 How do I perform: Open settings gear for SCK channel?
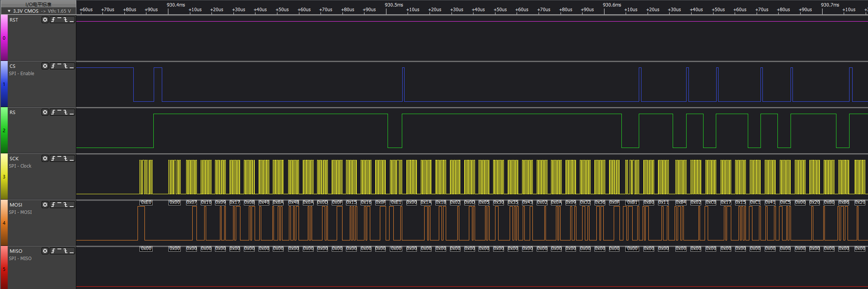click(45, 158)
